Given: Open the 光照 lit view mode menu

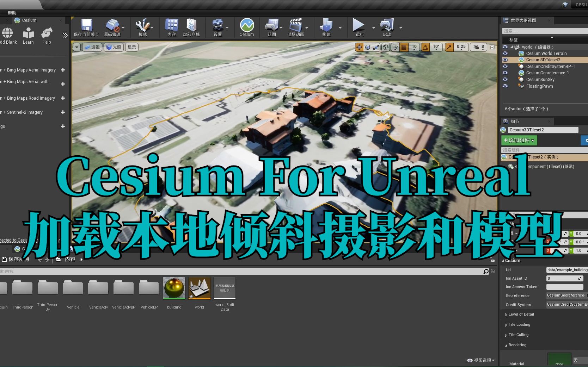Looking at the screenshot, I should [x=114, y=47].
